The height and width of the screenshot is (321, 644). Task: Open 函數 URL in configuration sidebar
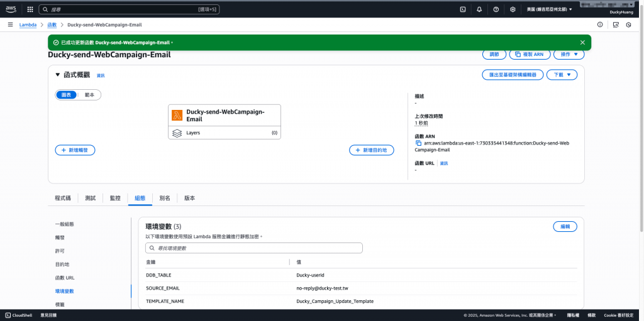click(x=65, y=278)
